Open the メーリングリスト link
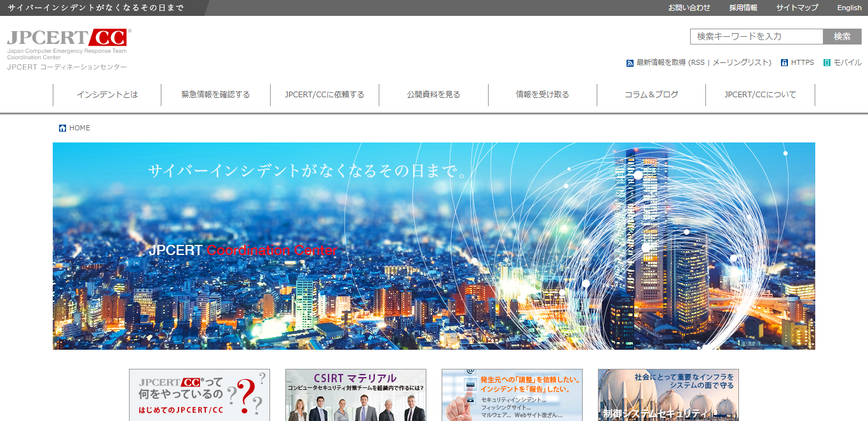The width and height of the screenshot is (868, 421). click(x=740, y=62)
